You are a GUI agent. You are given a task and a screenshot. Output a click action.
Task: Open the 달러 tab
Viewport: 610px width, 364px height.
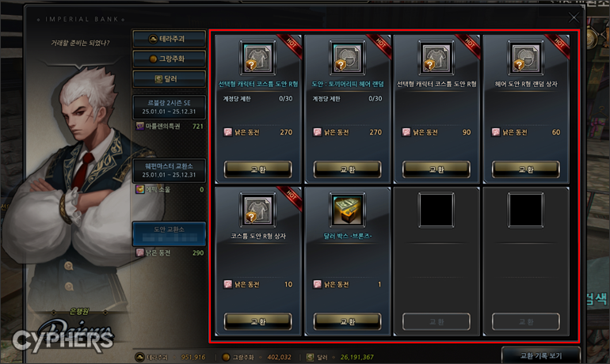169,79
